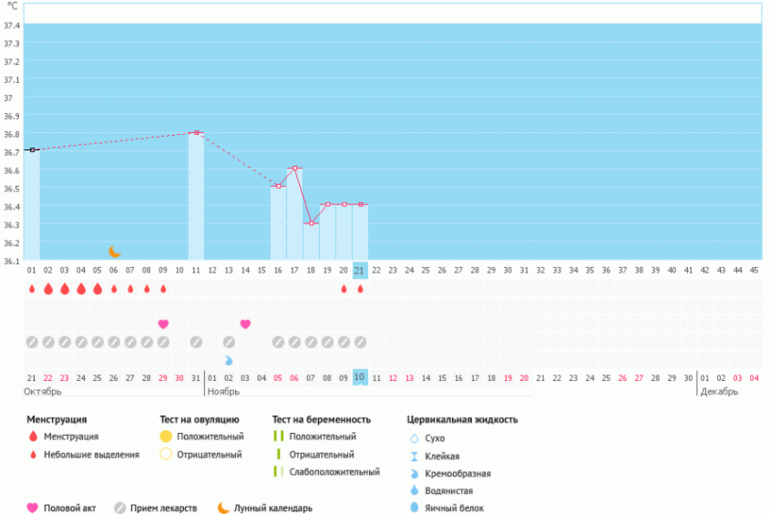Click the yellow Положительный ovulation test legend icon
Viewport: 770px width, 514px height.
166,437
